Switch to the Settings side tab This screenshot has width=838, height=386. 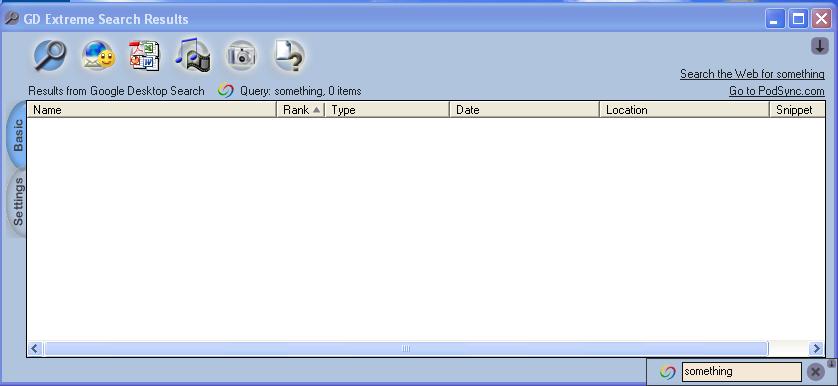coord(17,202)
